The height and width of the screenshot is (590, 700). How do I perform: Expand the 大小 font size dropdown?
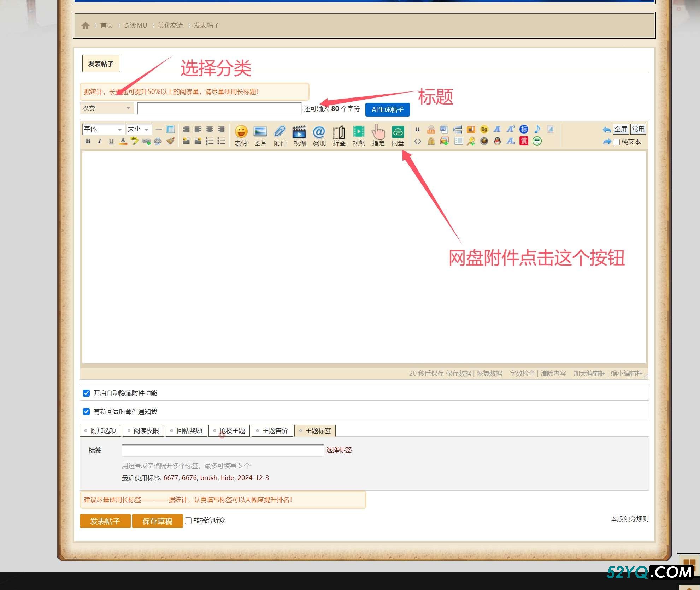click(139, 129)
